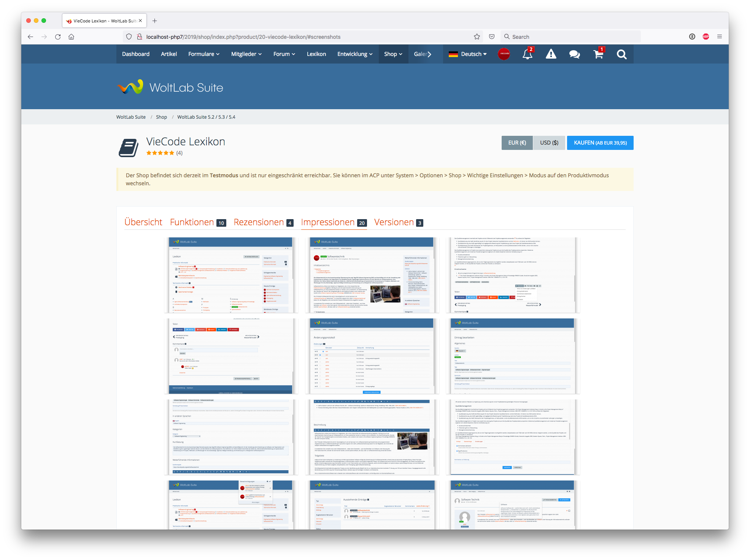This screenshot has width=750, height=560.
Task: Expand the Formulare dropdown menu
Action: tap(204, 54)
